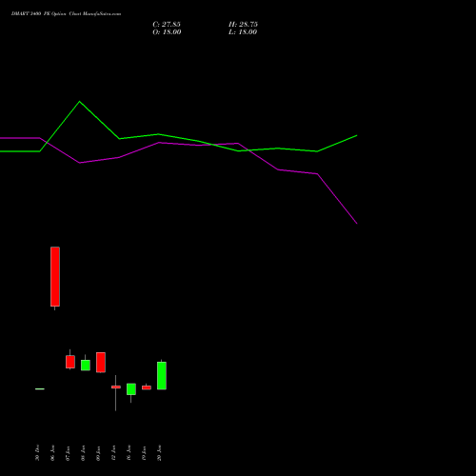Click the 16 Jan date axis label
Screen dimensions: 476x476
click(x=129, y=453)
